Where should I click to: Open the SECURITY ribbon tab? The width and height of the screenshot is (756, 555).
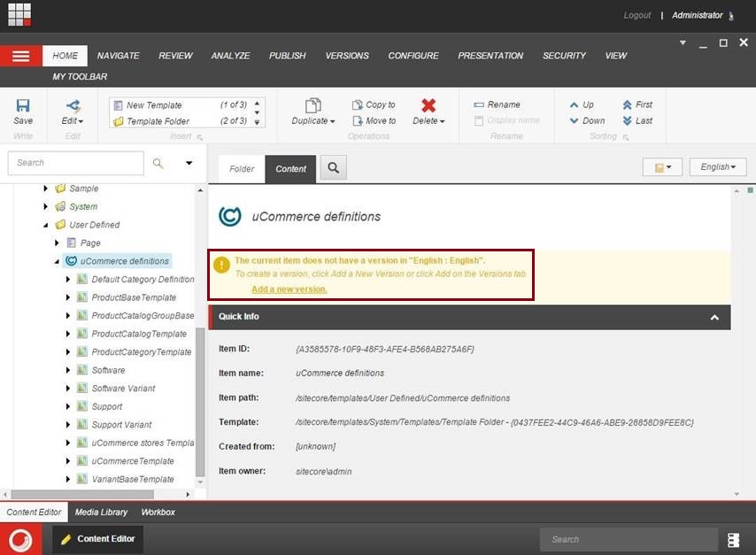click(x=564, y=56)
